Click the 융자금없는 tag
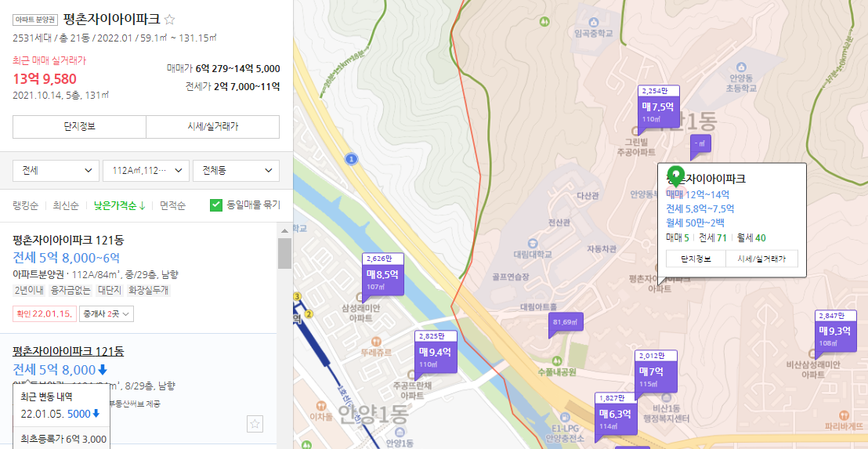This screenshot has height=449, width=868. (x=71, y=289)
